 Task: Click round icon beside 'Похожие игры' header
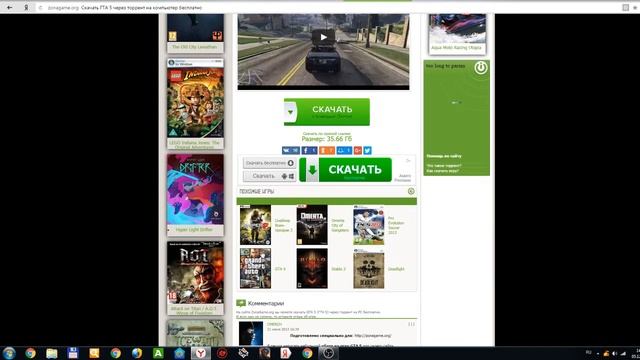pos(411,191)
